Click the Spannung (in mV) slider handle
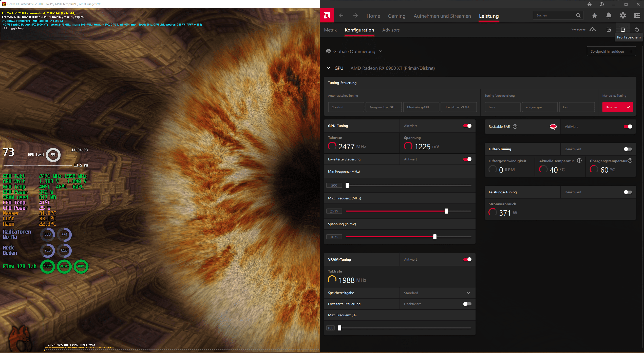 click(x=435, y=237)
